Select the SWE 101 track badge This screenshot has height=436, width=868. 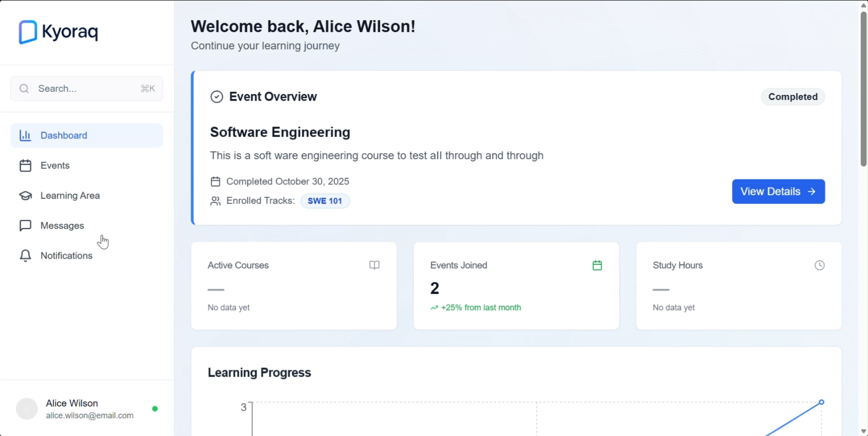tap(325, 201)
